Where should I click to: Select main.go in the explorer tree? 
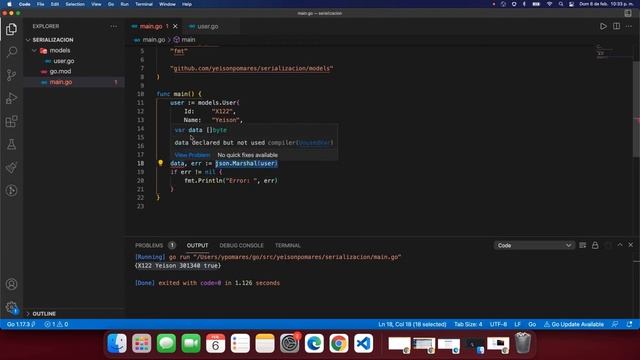61,82
